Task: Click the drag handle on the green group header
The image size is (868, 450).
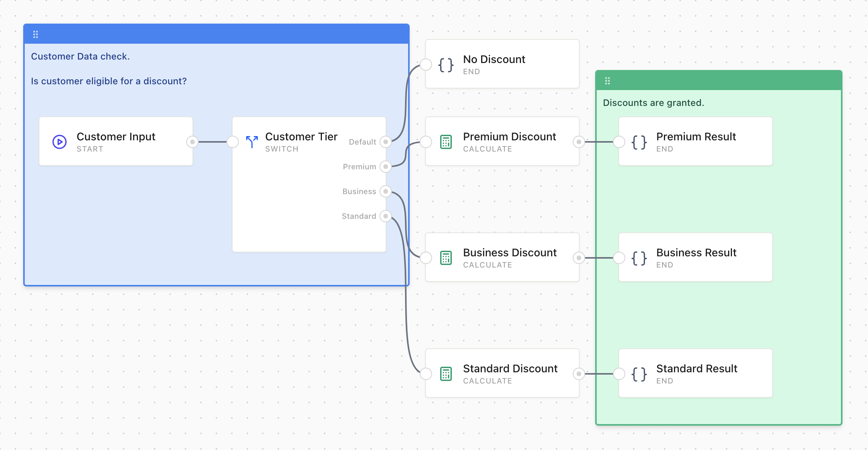Action: pyautogui.click(x=608, y=81)
